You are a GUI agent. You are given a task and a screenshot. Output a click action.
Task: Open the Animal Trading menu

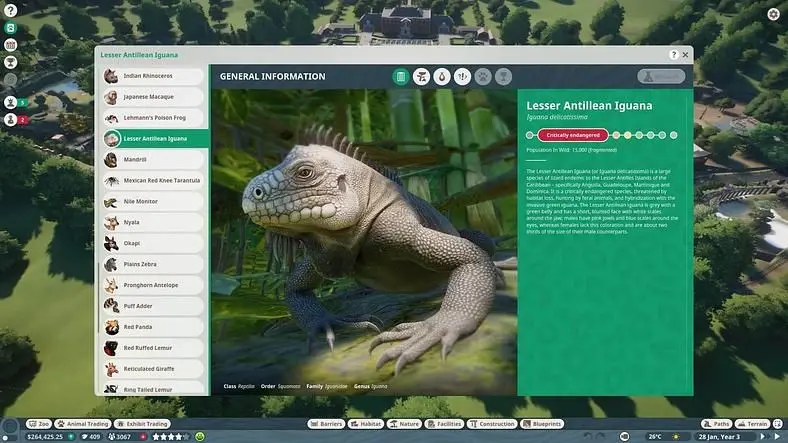(x=83, y=424)
